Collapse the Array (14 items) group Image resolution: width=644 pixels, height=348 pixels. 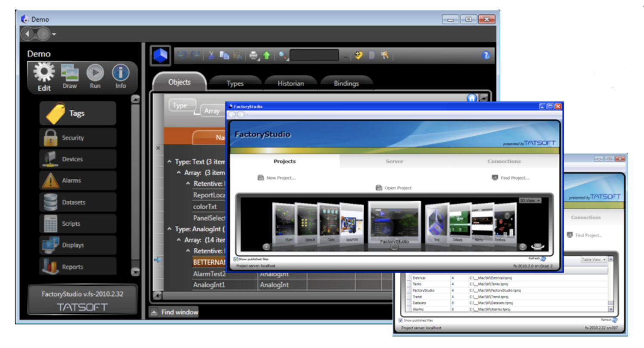(x=179, y=239)
